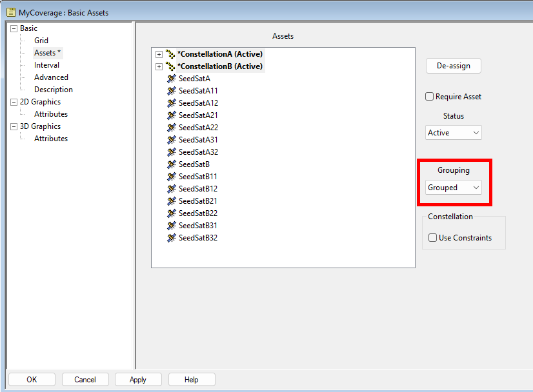Collapse the Basic tree section

pos(14,28)
